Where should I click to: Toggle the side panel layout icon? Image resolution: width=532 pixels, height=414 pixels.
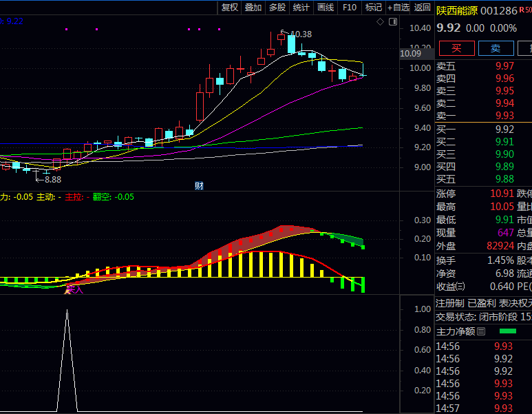(x=393, y=22)
